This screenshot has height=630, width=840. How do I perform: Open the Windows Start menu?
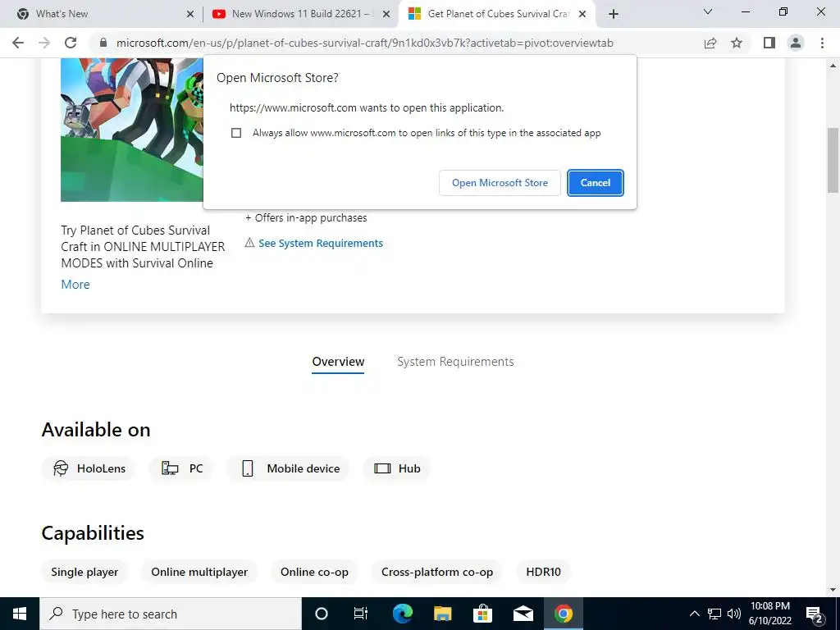pos(20,614)
